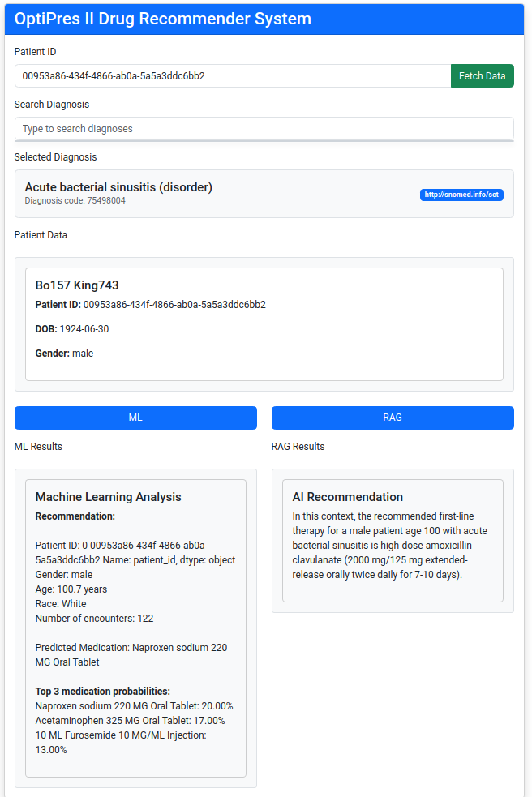Select the AI Recommendation heading

347,496
